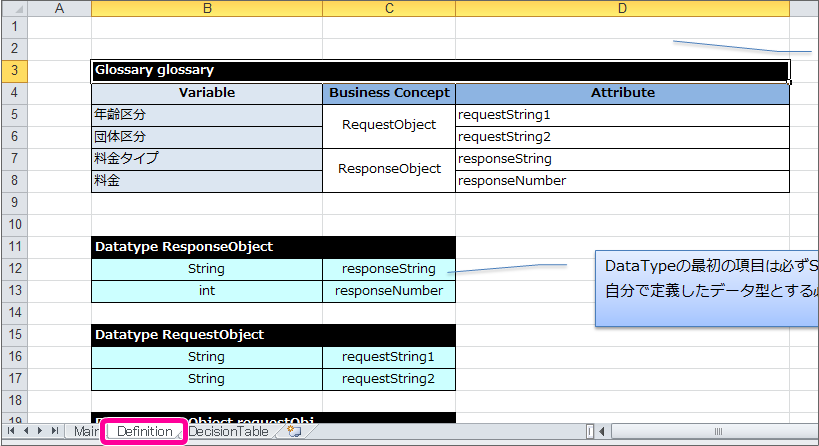Click the horizontal scrollbar thumb
819x446 pixels.
pos(716,431)
